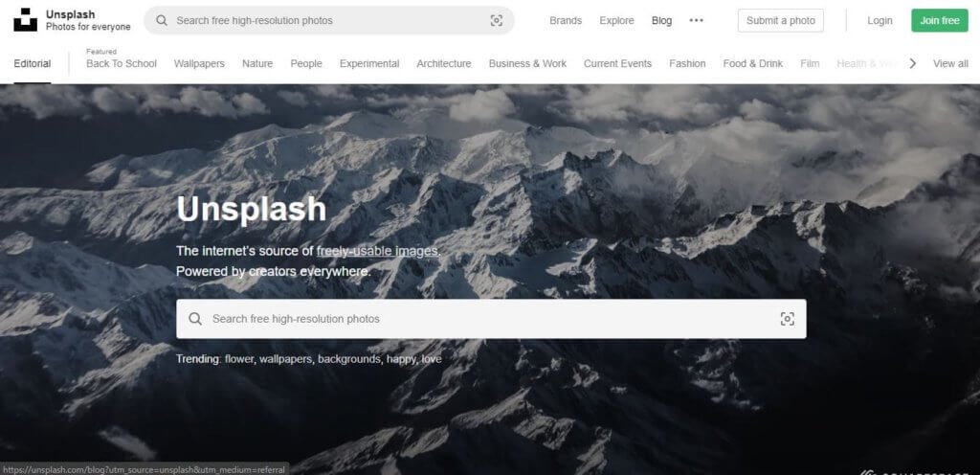Go to Architecture category
The image size is (980, 475).
tap(443, 64)
